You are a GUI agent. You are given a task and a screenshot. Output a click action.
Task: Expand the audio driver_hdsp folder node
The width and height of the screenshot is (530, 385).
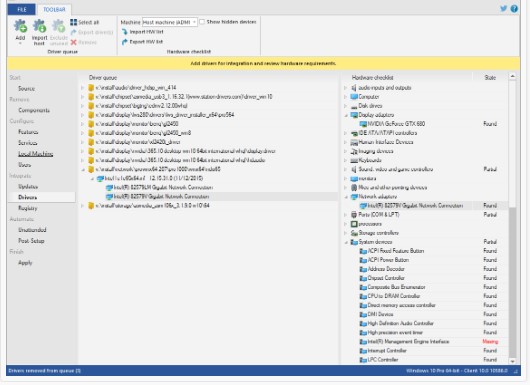tap(82, 88)
